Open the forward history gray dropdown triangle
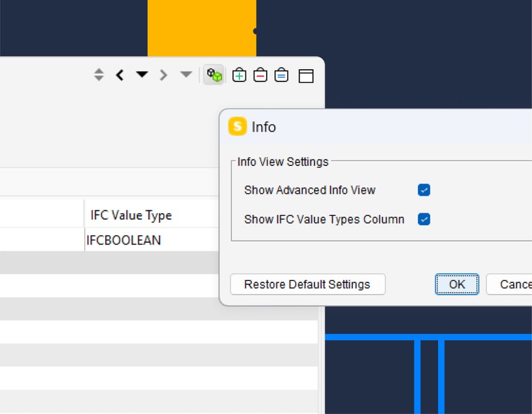This screenshot has width=532, height=414. coord(186,75)
